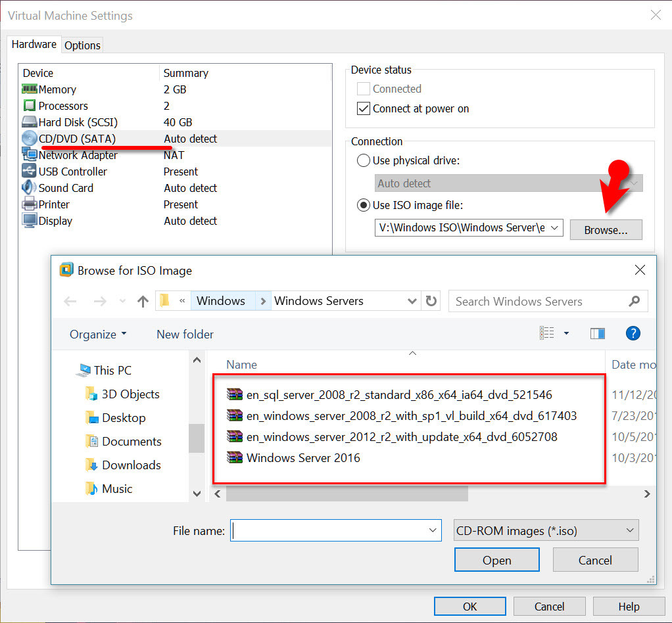
Task: Click the Desktop folder icon
Action: pyautogui.click(x=91, y=418)
